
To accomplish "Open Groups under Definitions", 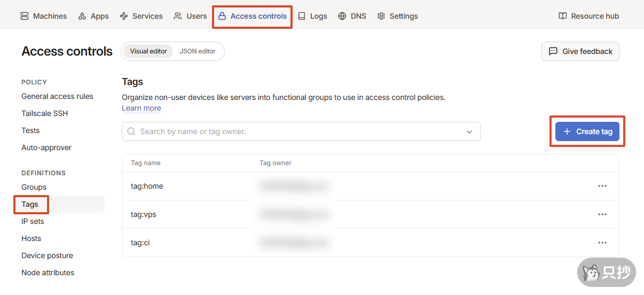I will (x=34, y=187).
